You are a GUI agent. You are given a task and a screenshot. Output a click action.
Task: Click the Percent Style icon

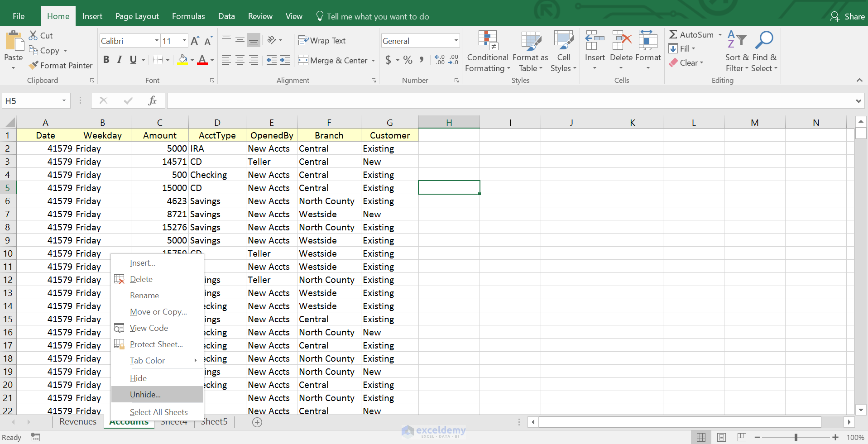click(x=408, y=60)
